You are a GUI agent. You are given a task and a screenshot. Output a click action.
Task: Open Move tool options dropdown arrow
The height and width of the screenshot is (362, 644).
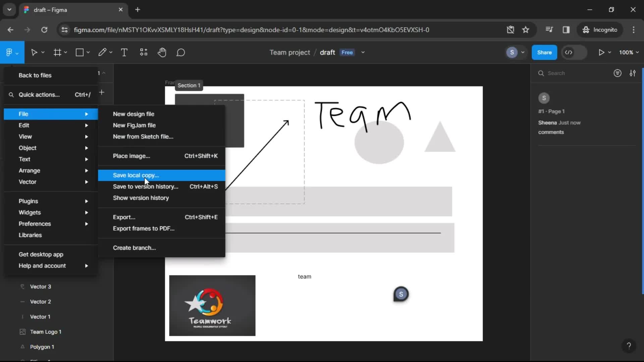43,52
